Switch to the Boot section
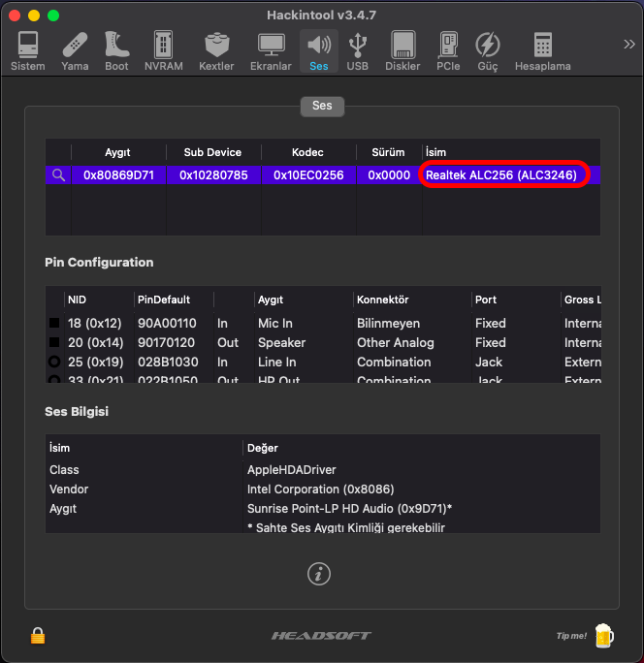644x663 pixels. [116, 50]
